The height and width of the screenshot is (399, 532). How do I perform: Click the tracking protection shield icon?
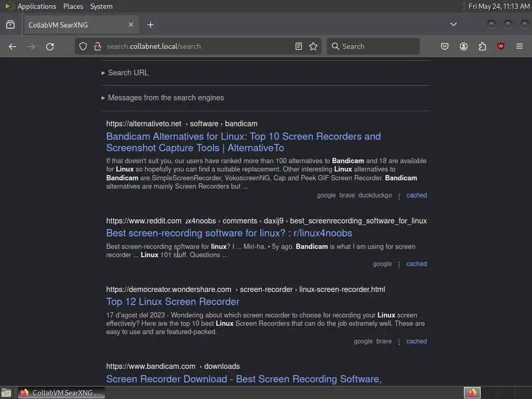coord(83,46)
